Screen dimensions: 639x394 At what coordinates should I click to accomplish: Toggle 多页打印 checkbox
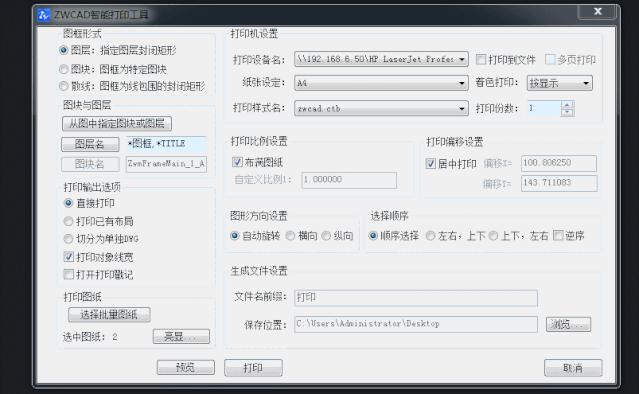550,59
